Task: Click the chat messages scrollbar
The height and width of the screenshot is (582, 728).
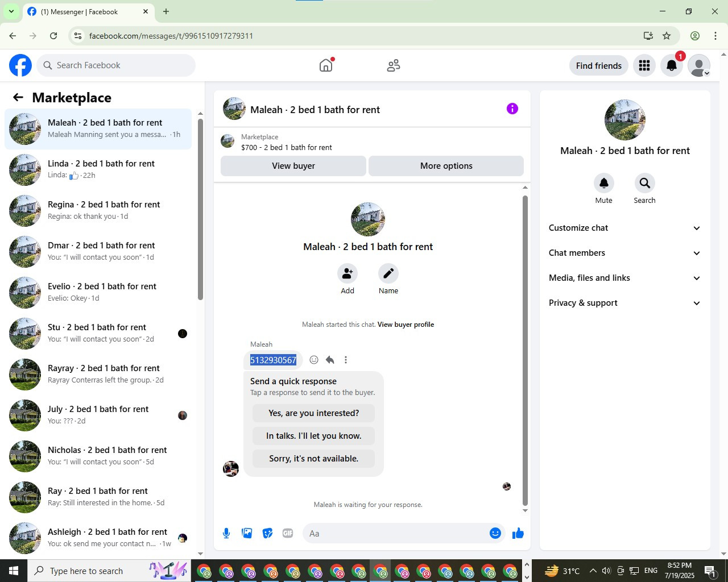Action: tap(525, 351)
